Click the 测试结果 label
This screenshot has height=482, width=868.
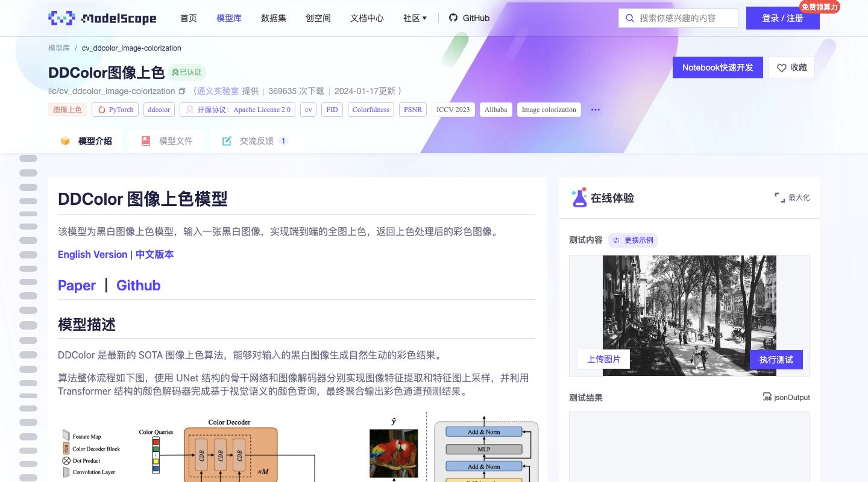coord(586,398)
